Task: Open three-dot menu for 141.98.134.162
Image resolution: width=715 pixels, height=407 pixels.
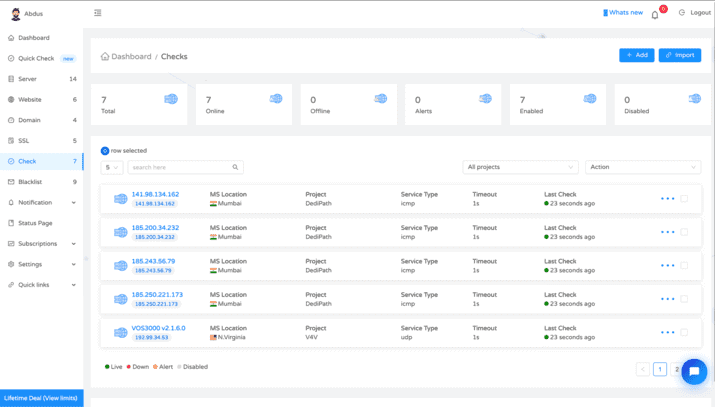Action: click(x=667, y=199)
